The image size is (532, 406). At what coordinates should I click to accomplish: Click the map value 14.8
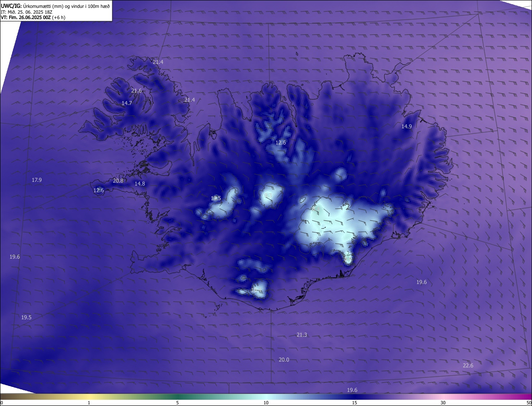point(140,183)
